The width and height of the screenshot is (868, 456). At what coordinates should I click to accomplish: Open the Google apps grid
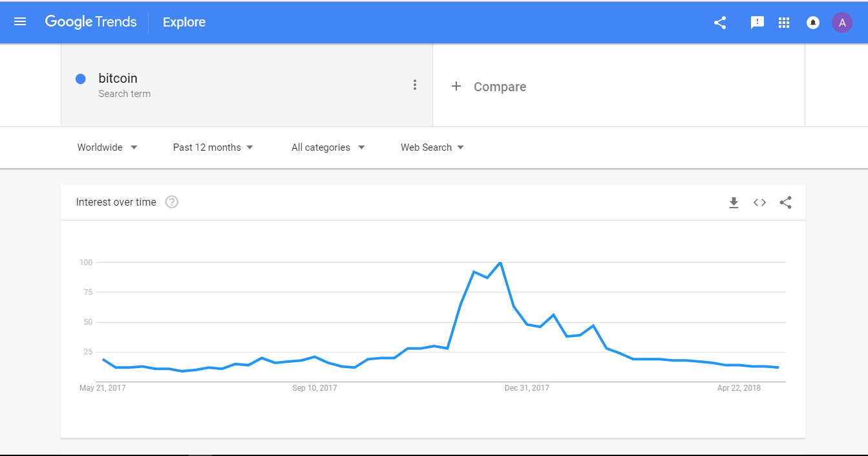(784, 23)
